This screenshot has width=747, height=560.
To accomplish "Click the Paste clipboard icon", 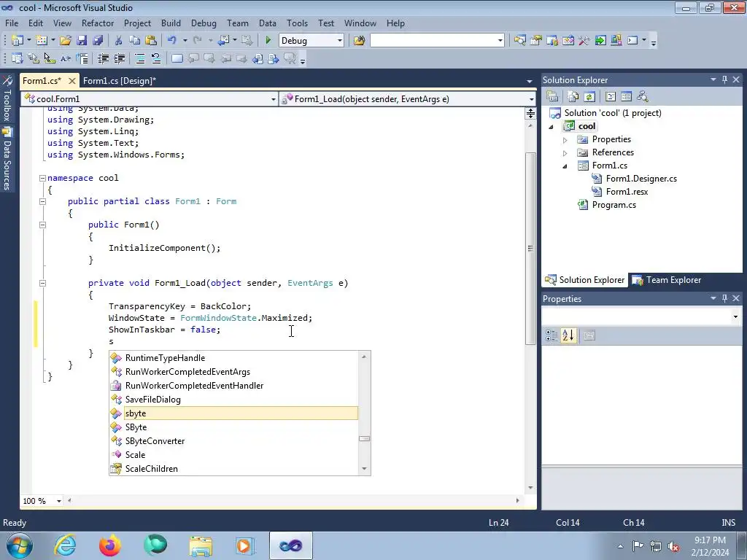I will [151, 41].
